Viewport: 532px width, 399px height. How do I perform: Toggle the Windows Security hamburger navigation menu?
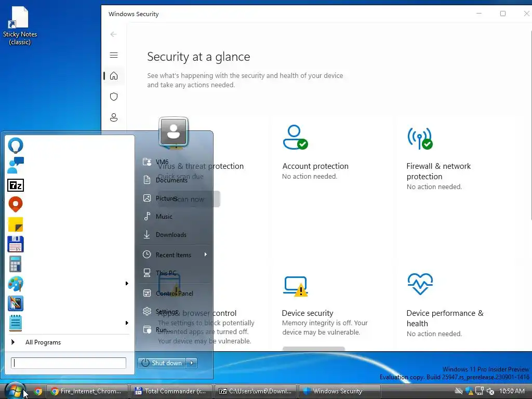pyautogui.click(x=114, y=55)
